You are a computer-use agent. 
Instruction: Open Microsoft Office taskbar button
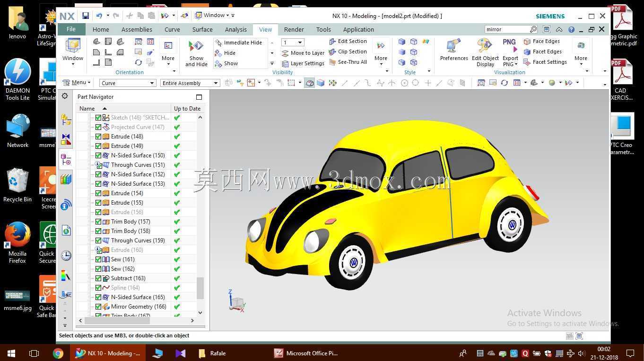306,353
